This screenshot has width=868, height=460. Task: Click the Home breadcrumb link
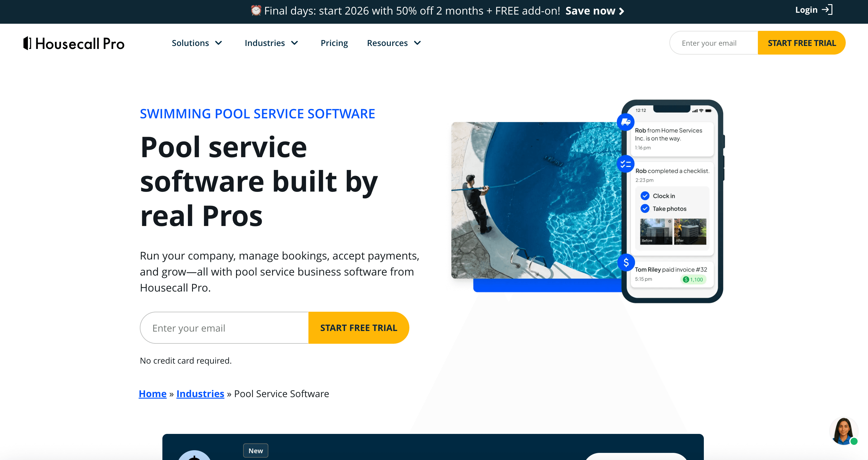(153, 394)
